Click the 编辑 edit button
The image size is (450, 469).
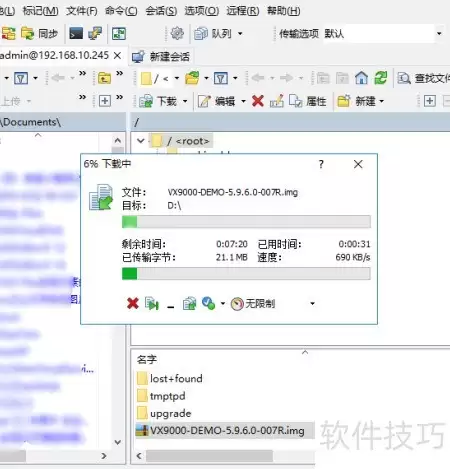pyautogui.click(x=216, y=101)
